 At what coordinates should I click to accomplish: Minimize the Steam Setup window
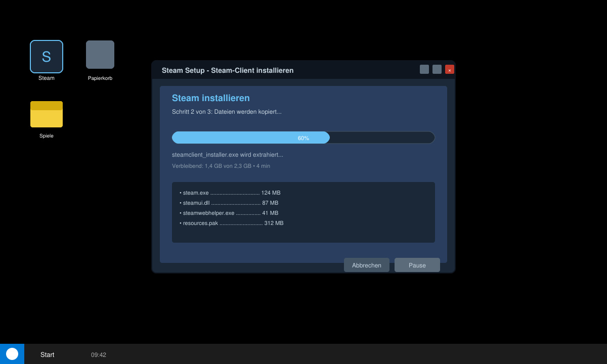pos(424,69)
